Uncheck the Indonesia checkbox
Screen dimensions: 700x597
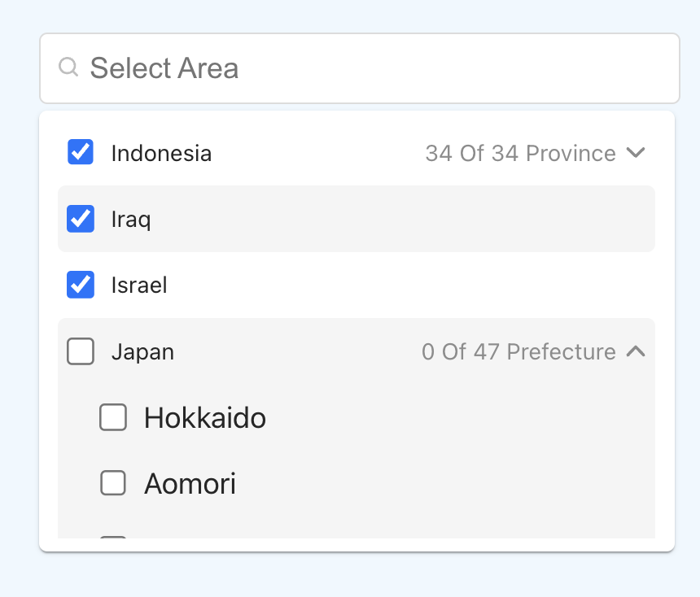[81, 152]
